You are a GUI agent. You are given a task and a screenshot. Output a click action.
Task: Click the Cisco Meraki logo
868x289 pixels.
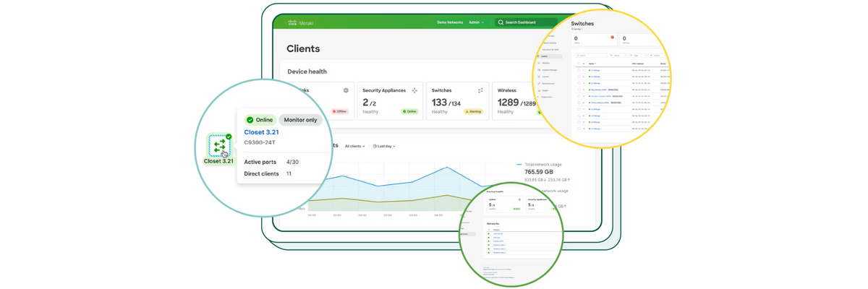[x=300, y=22]
